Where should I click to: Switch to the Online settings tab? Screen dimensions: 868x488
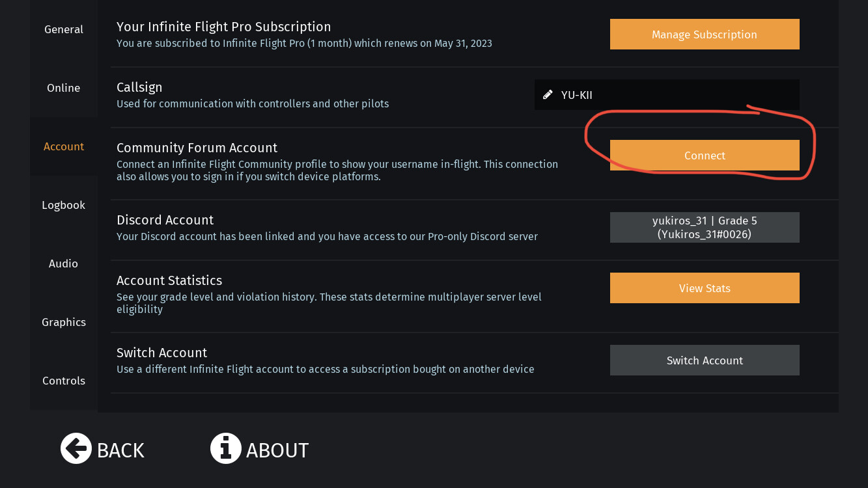point(64,88)
